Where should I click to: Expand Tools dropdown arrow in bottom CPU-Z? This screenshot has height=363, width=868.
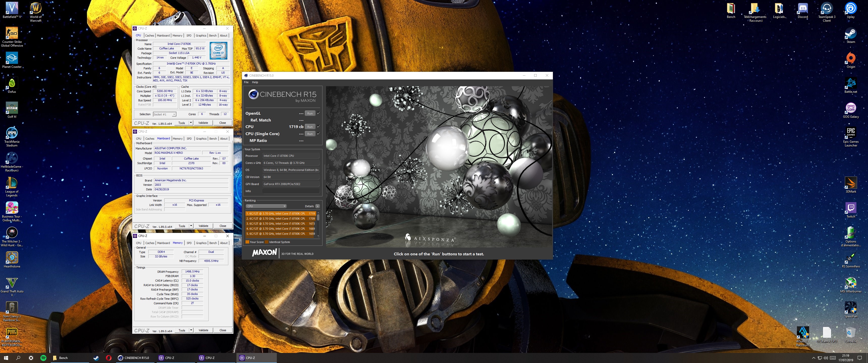pos(191,330)
